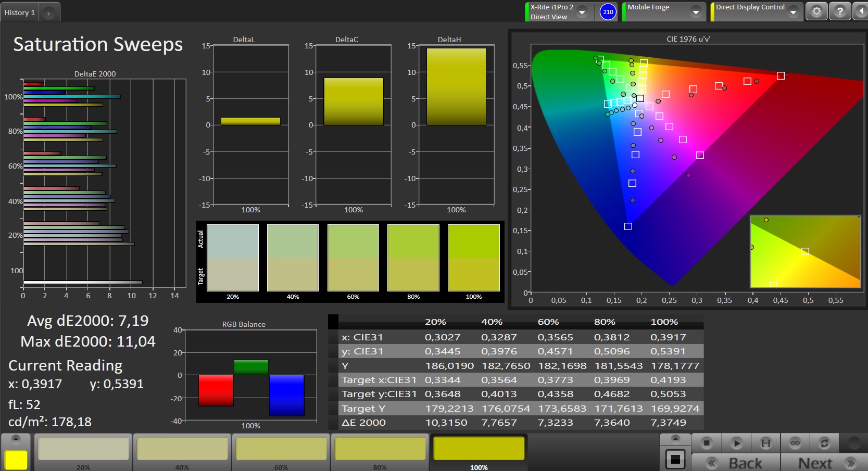Click the refresh cycle icon
The height and width of the screenshot is (471, 868).
(x=824, y=443)
